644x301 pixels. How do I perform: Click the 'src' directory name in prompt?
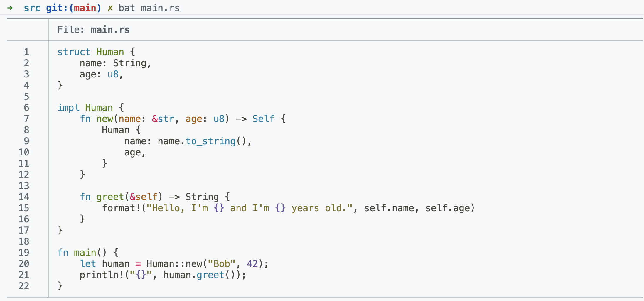point(32,8)
